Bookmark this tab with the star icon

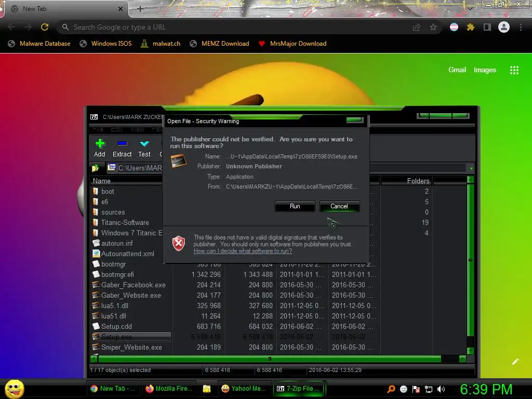[433, 27]
